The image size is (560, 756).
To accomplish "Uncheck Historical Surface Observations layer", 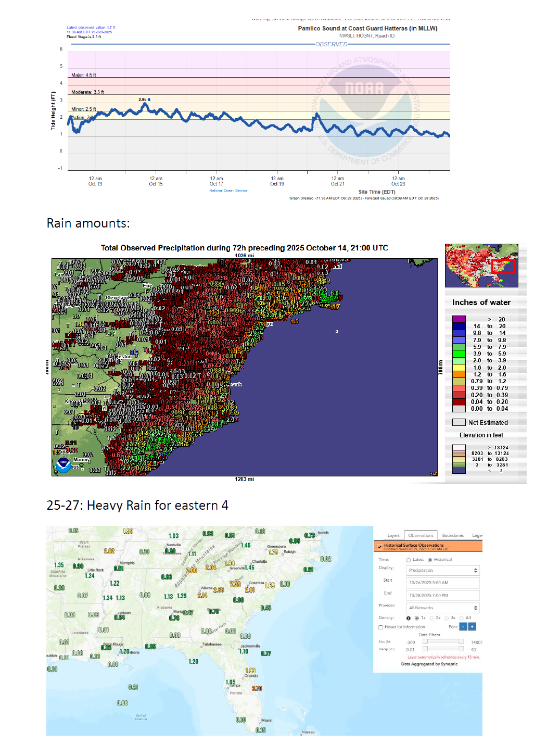I will 380,547.
